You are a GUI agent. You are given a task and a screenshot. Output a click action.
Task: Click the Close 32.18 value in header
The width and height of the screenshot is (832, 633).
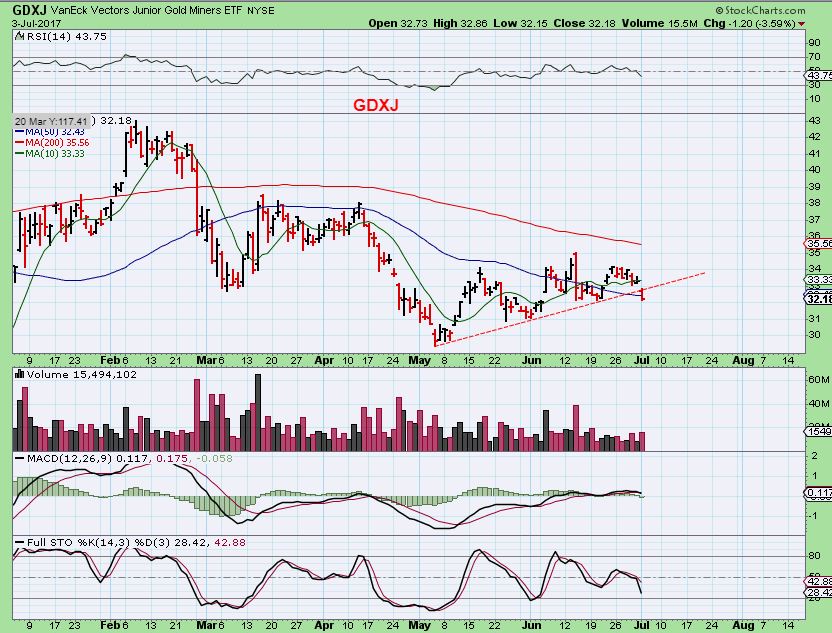pos(585,23)
